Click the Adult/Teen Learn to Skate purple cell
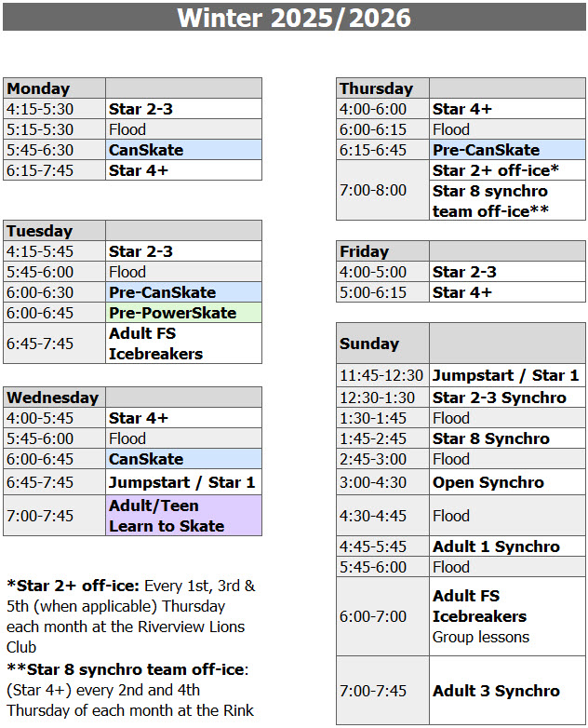The width and height of the screenshot is (588, 728). [184, 516]
